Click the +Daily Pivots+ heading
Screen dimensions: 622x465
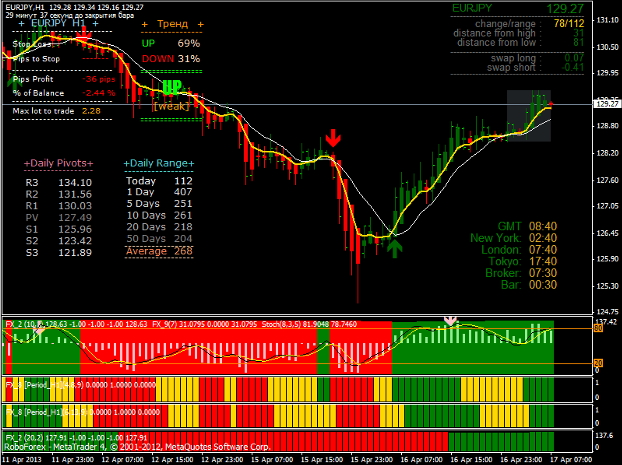click(58, 163)
